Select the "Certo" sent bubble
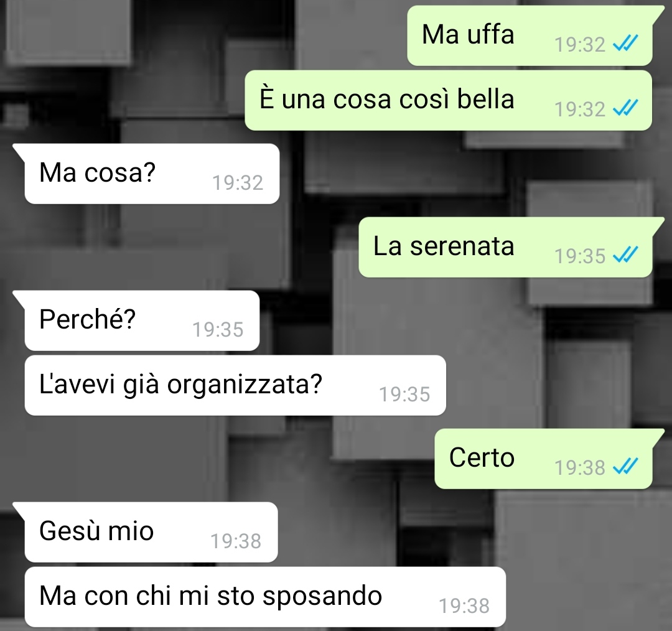The width and height of the screenshot is (672, 631). (543, 459)
